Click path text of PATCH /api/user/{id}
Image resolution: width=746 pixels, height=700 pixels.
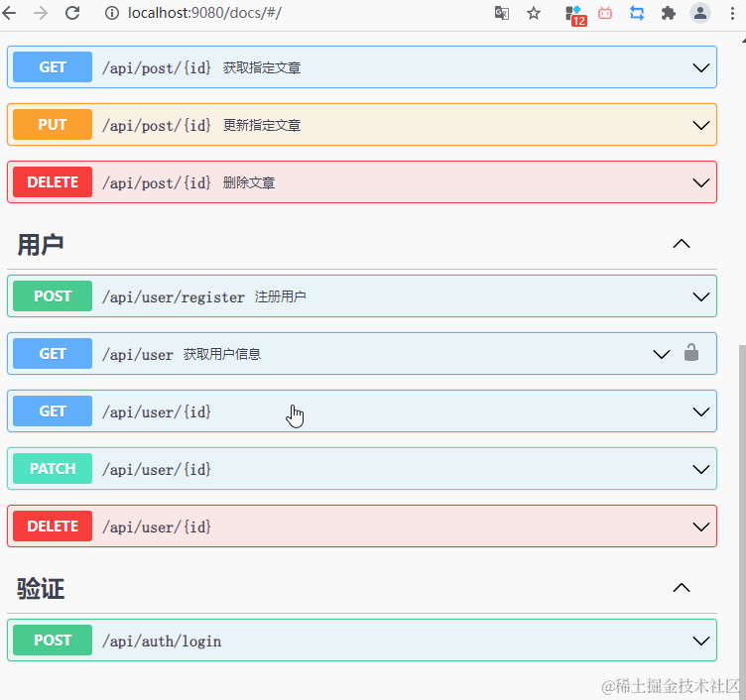(x=157, y=470)
